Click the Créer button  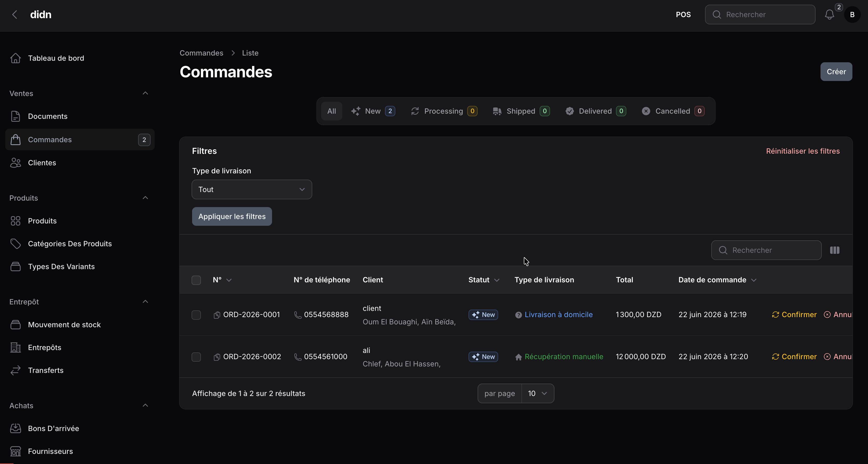(x=836, y=71)
